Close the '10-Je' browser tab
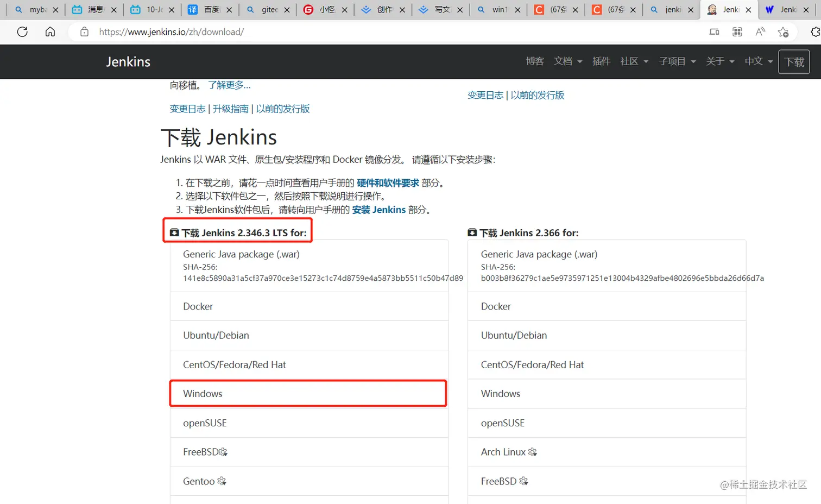The height and width of the screenshot is (504, 821). (x=171, y=10)
